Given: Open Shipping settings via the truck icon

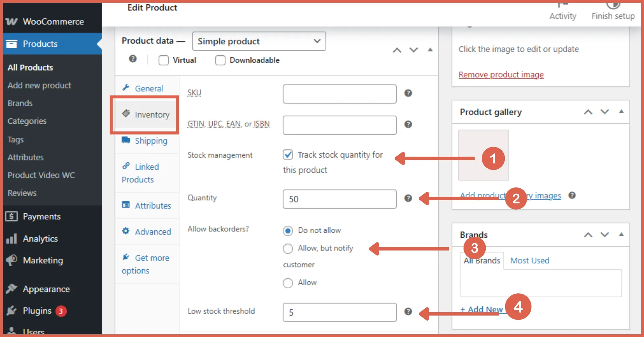Looking at the screenshot, I should coord(126,141).
